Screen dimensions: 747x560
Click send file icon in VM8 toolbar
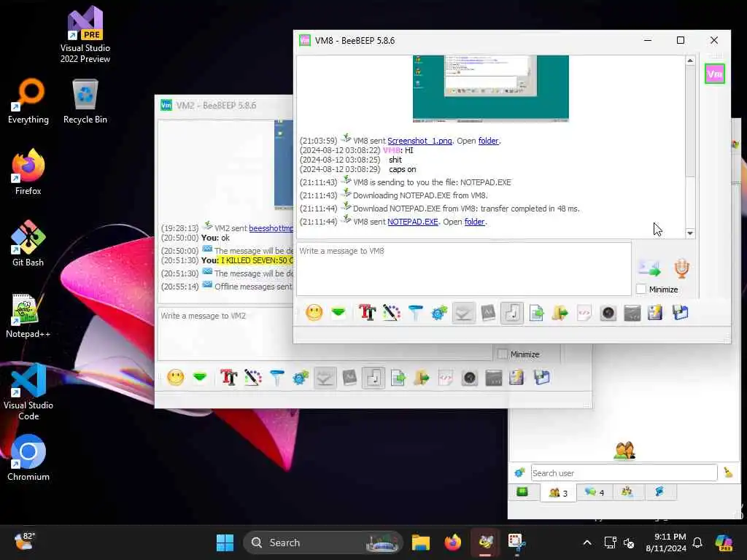coord(536,313)
